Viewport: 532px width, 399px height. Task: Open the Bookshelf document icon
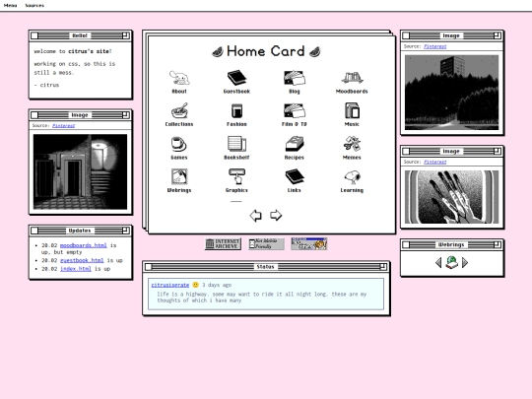[236, 144]
